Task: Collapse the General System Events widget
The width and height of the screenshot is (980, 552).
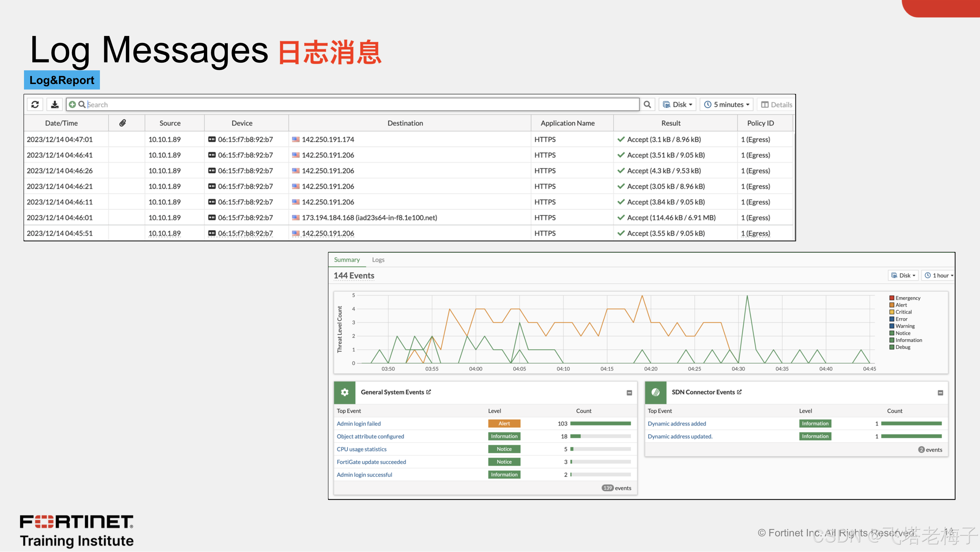Action: [629, 392]
